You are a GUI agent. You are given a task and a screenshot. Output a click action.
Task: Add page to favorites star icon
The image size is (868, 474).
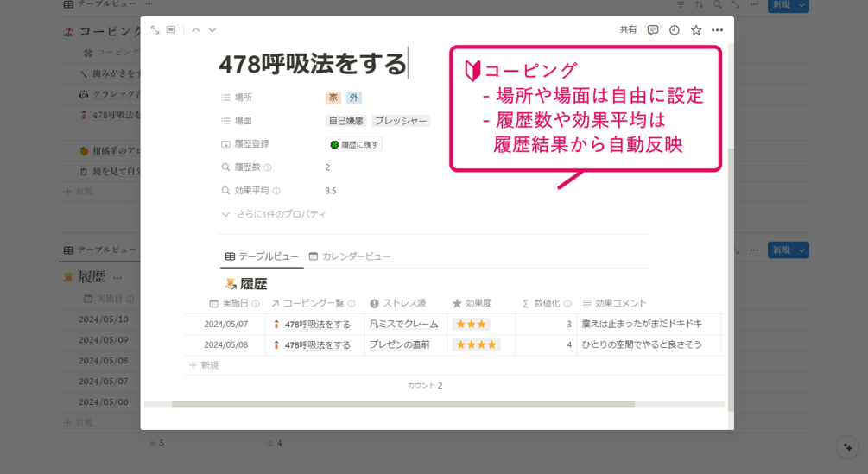[x=696, y=30]
